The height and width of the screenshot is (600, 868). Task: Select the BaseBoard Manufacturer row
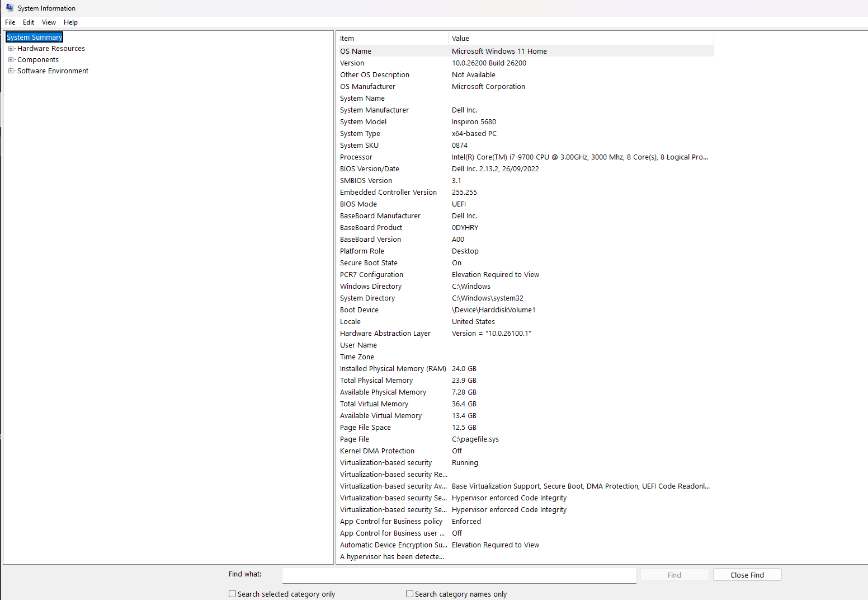(525, 215)
